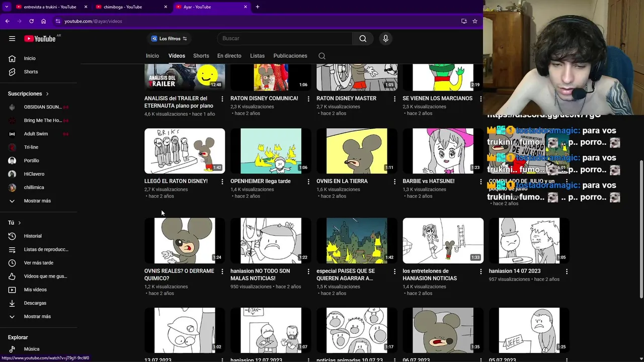The image size is (644, 362).
Task: Open options for SE VIENEN LOS MARCIANOS
Action: 480,99
